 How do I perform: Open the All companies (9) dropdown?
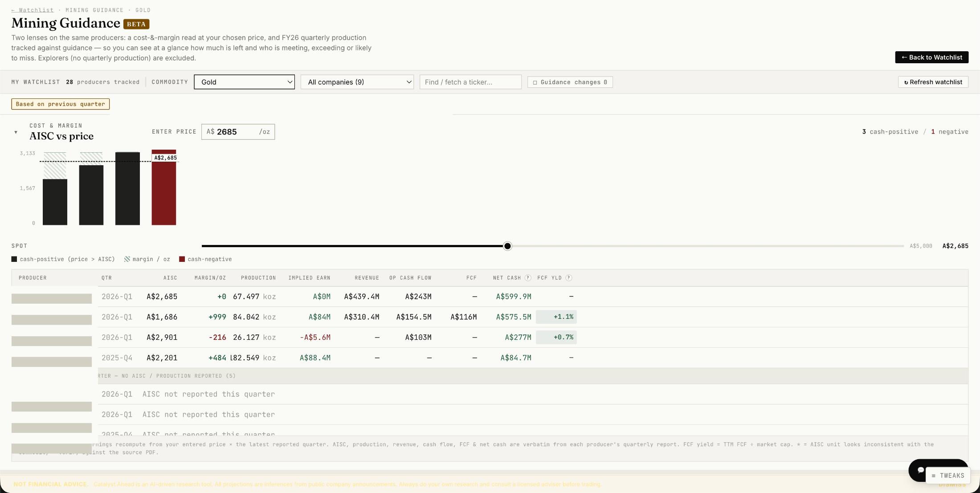[x=357, y=82]
